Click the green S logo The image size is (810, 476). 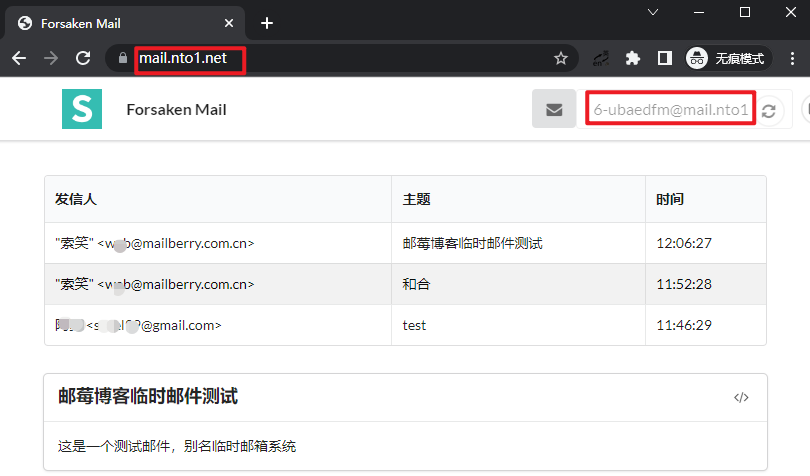point(82,109)
